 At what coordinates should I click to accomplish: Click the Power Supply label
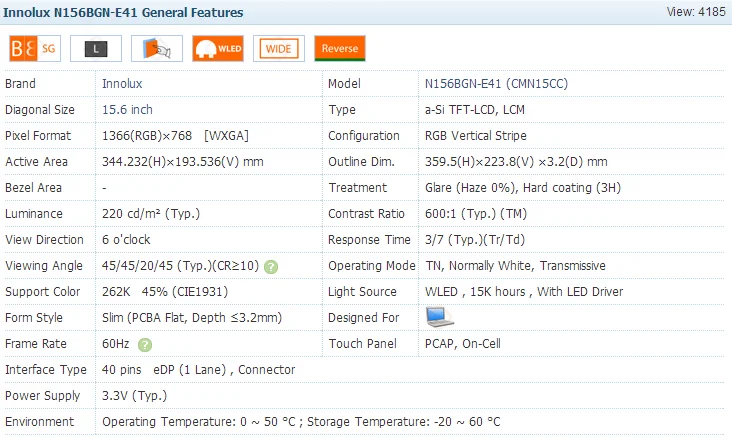point(42,396)
